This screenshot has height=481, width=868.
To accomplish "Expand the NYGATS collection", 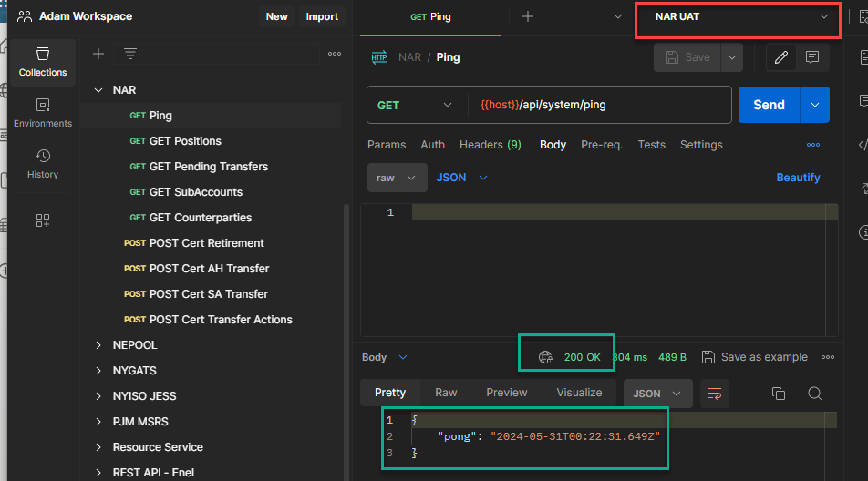I will point(98,371).
